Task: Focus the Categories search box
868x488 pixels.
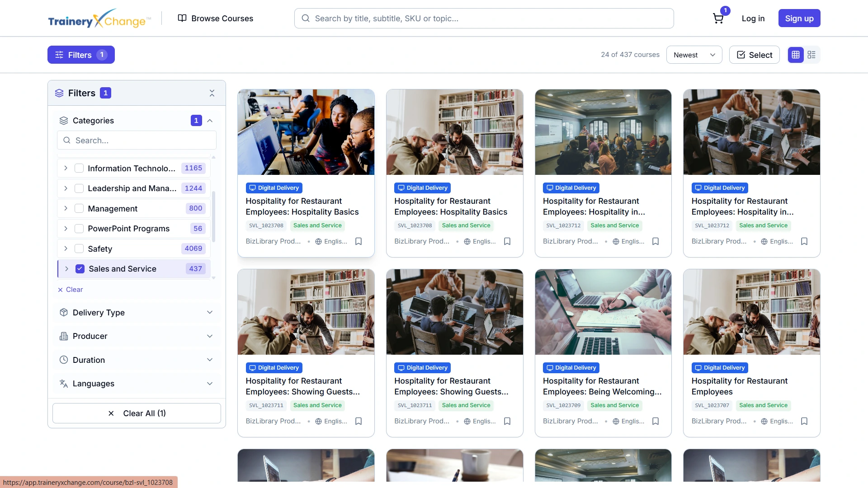Action: pyautogui.click(x=137, y=141)
